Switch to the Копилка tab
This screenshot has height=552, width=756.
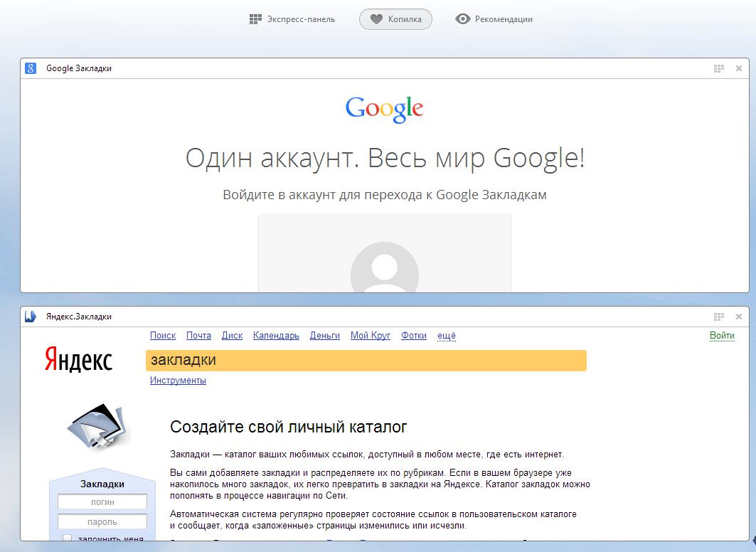coord(395,19)
